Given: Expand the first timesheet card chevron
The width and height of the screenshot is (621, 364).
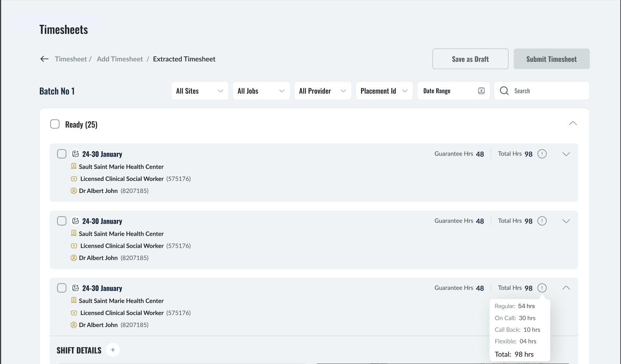Looking at the screenshot, I should click(x=566, y=154).
